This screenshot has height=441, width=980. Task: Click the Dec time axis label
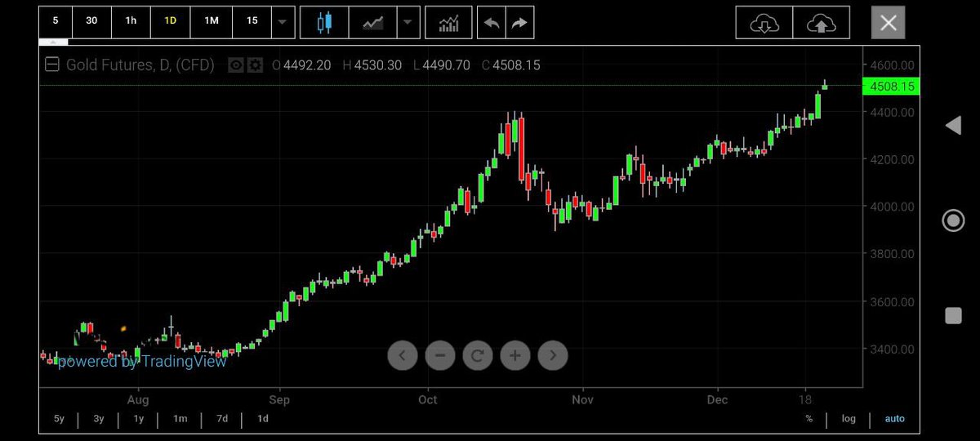[717, 399]
